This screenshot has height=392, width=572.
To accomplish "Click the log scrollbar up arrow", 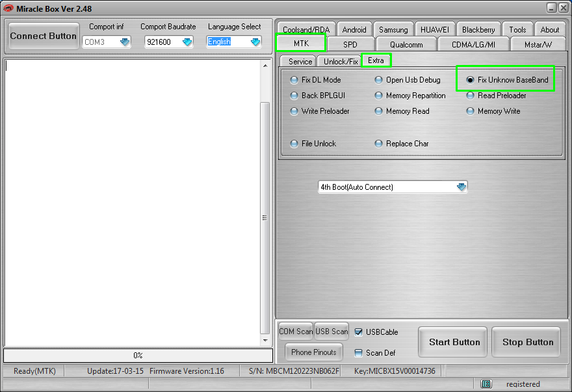I will (x=265, y=66).
